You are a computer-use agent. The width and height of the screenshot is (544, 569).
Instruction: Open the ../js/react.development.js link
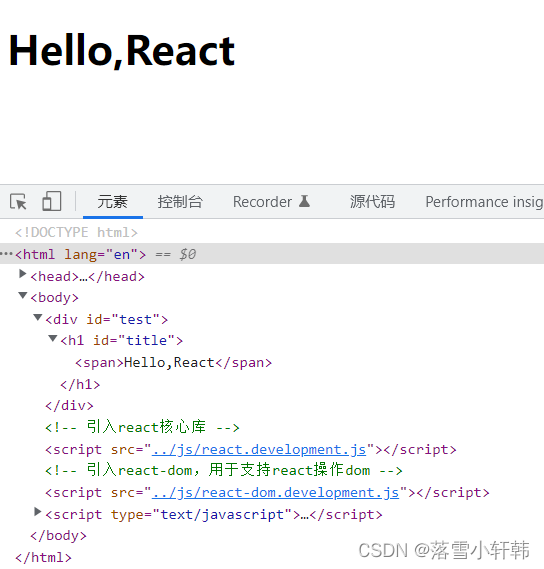(x=259, y=450)
